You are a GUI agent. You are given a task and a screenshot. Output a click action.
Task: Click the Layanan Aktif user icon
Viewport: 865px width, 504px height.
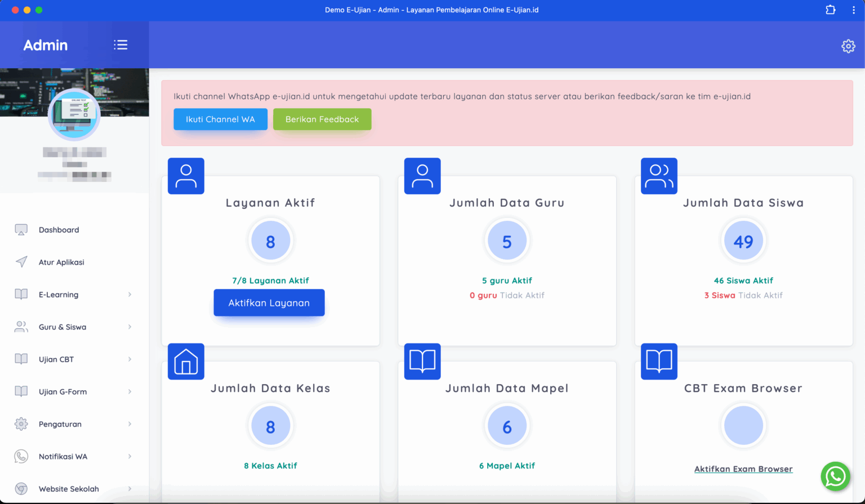point(186,176)
